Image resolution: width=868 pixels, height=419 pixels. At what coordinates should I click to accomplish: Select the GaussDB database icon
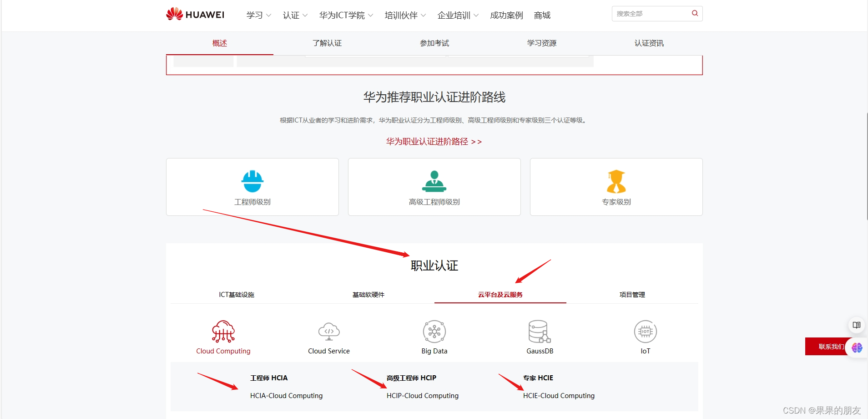click(540, 331)
